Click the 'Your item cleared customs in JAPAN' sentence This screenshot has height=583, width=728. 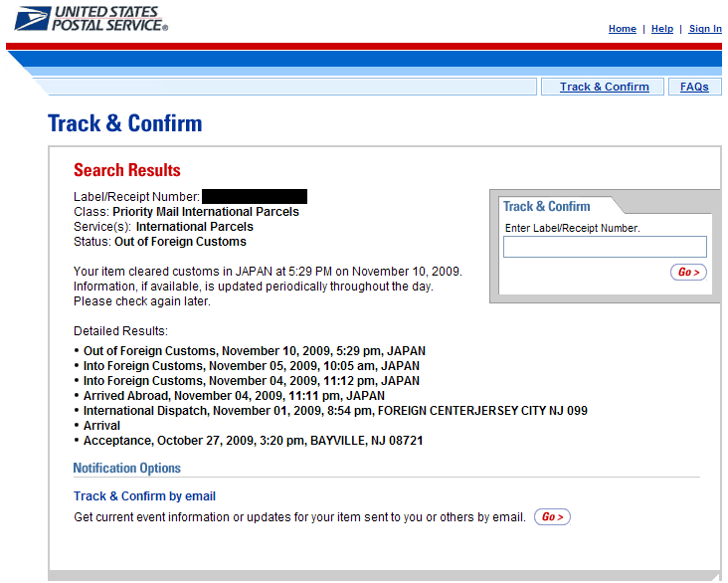click(268, 272)
